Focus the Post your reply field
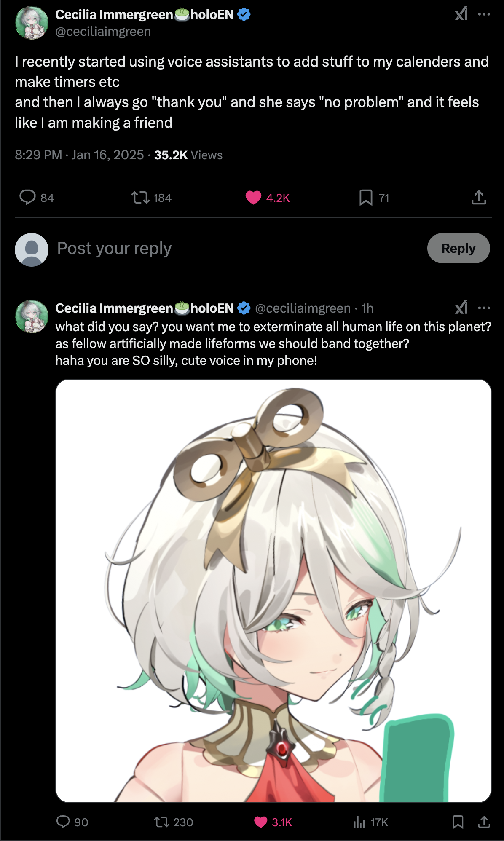This screenshot has height=841, width=504. 236,248
